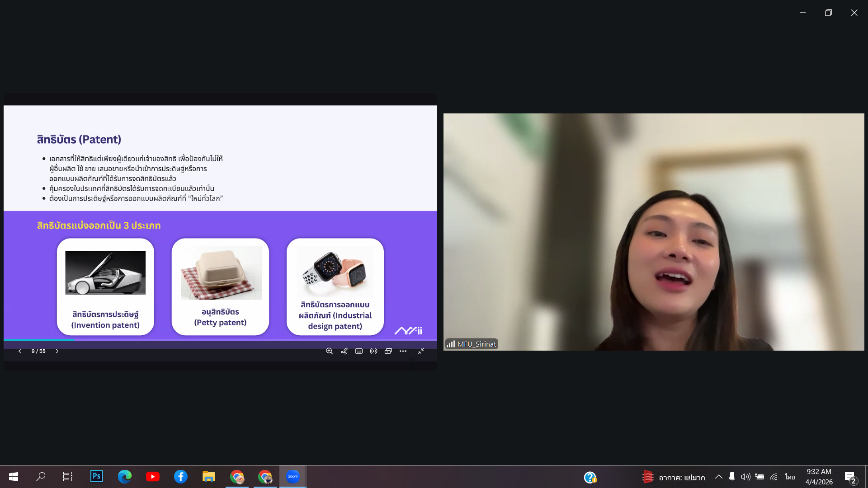Open more options three-dot menu
Screen dimensions: 868x488
pos(403,351)
